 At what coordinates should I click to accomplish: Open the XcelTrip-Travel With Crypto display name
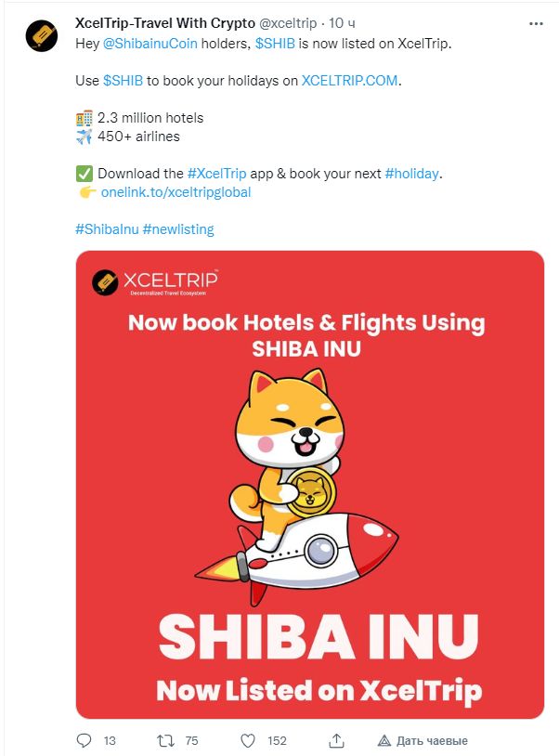point(165,23)
